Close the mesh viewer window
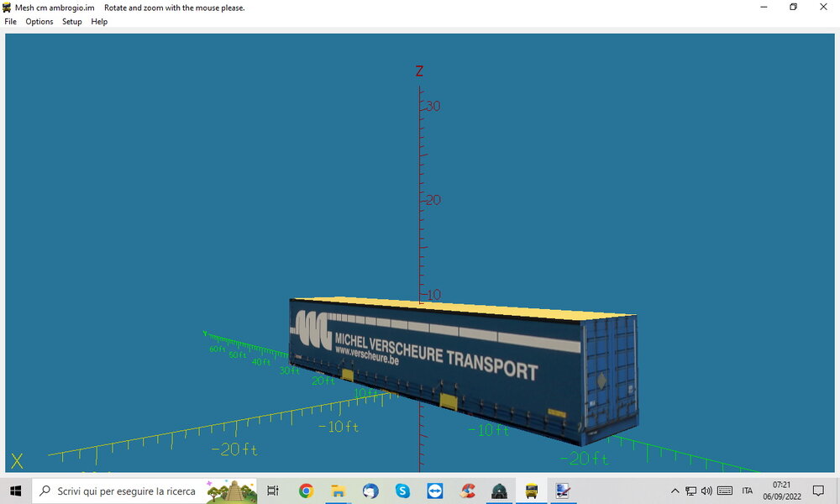840x504 pixels. pos(823,7)
